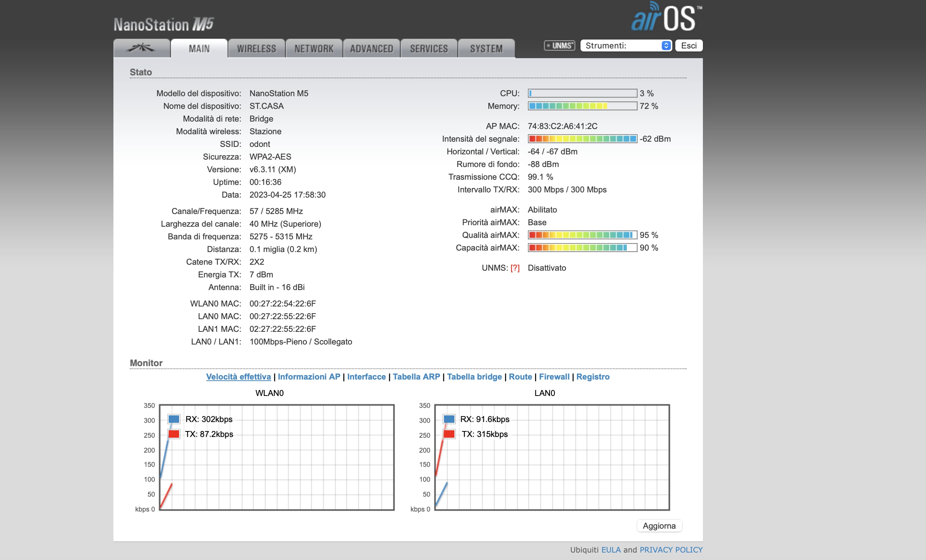Click the Aggiorna refresh button
The height and width of the screenshot is (560, 926).
[659, 525]
